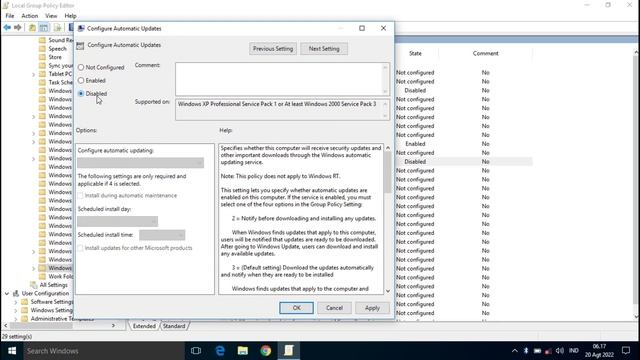
Task: Click the Bluetooth tray icon
Action: click(x=526, y=351)
